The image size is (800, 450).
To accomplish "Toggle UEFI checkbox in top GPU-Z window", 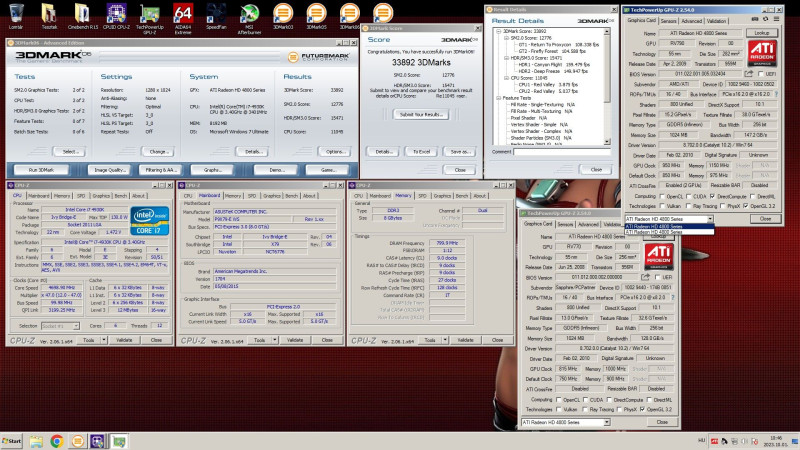I will tap(760, 74).
